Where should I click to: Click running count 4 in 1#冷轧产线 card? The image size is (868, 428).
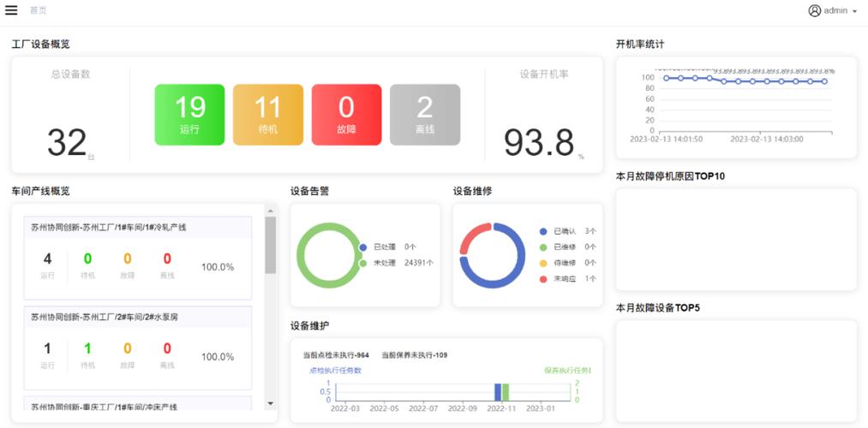pyautogui.click(x=48, y=259)
